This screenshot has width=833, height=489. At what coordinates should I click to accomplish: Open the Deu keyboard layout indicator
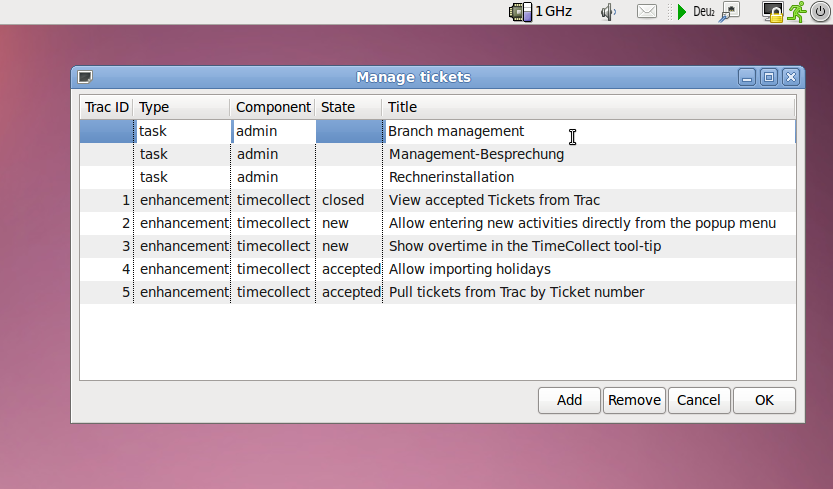point(703,12)
